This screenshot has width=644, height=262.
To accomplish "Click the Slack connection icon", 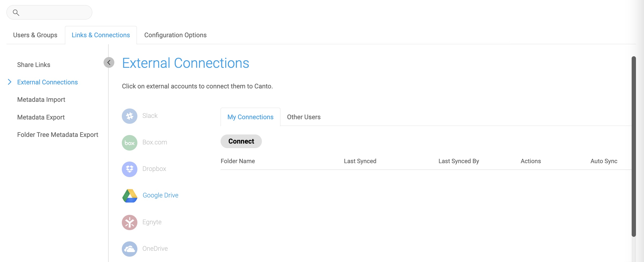I will tap(130, 116).
